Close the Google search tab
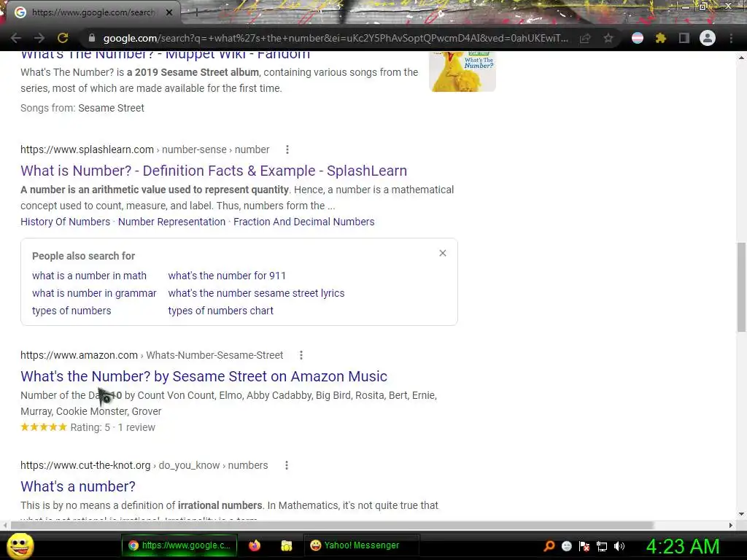 [169, 12]
